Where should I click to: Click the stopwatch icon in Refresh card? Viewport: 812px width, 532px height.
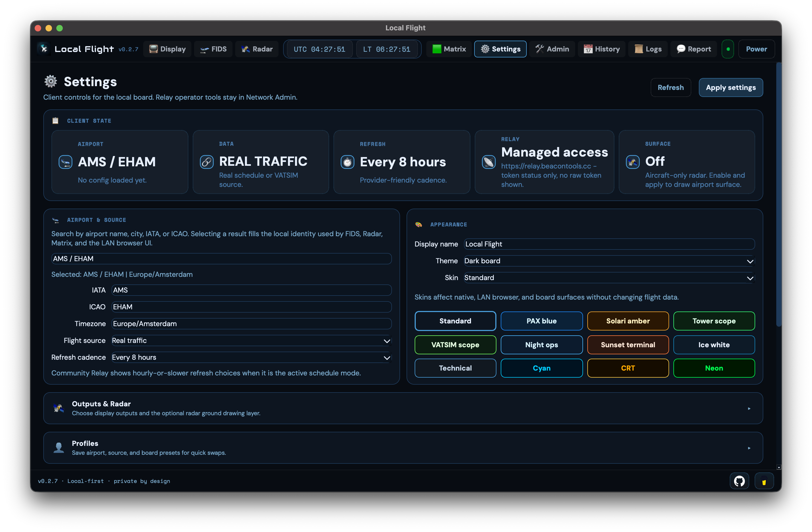(347, 162)
